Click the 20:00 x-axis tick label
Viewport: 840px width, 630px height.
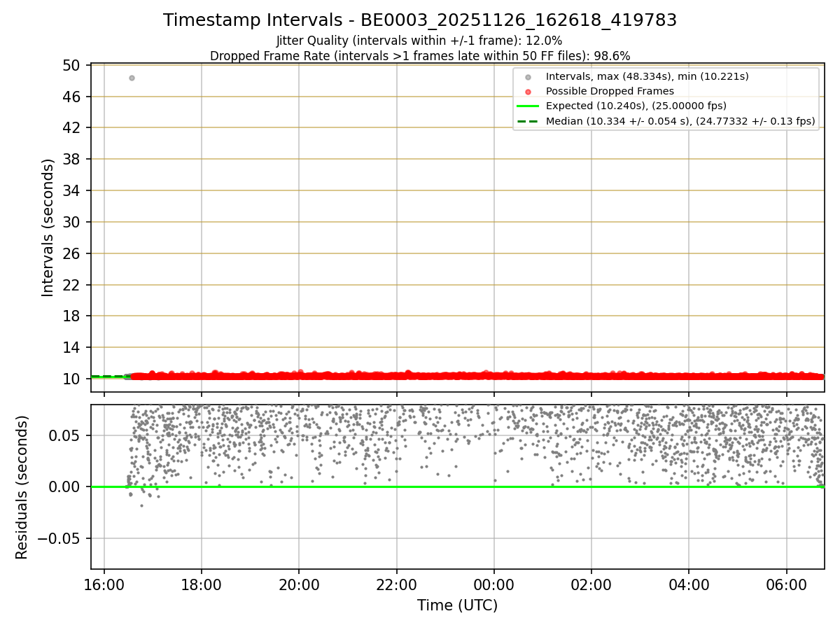pos(299,584)
